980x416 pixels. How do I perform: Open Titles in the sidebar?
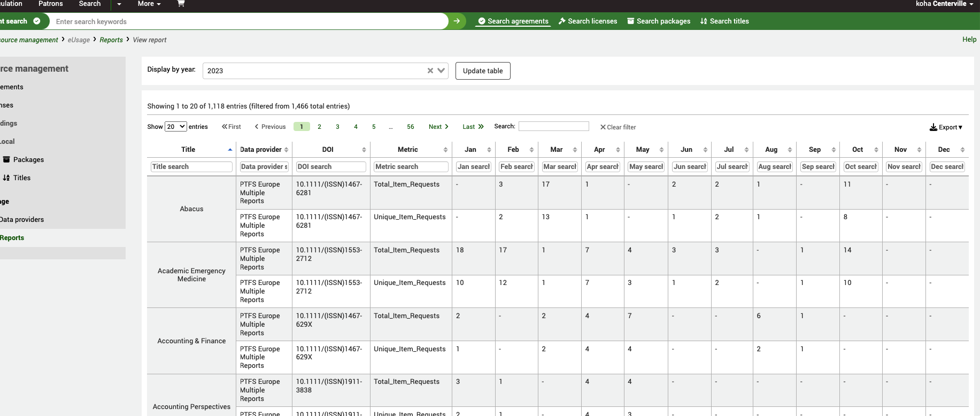pyautogui.click(x=21, y=178)
